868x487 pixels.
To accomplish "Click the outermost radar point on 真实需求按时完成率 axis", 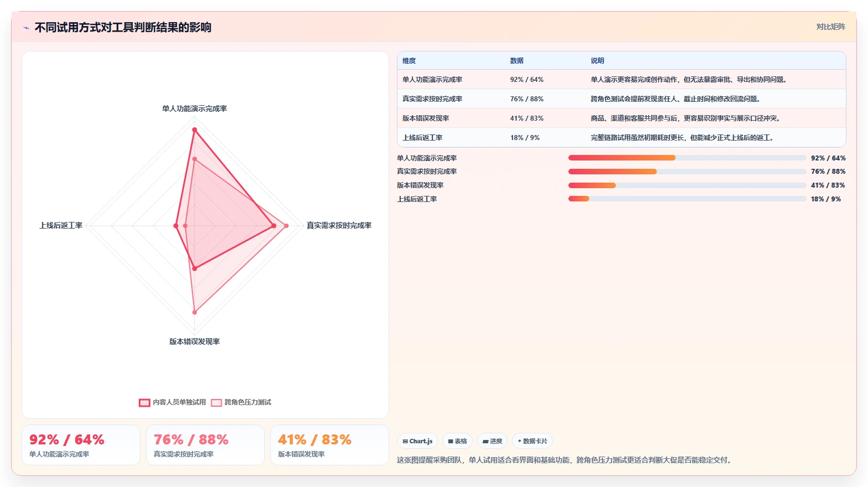I will [286, 226].
